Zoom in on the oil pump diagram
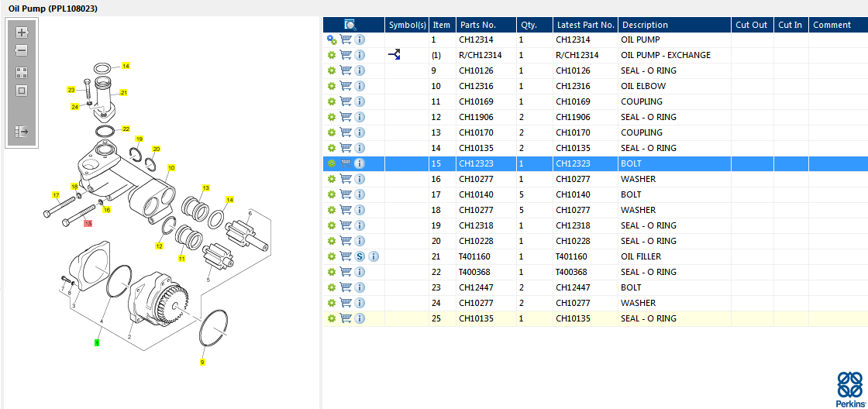The height and width of the screenshot is (409, 868). point(22,32)
